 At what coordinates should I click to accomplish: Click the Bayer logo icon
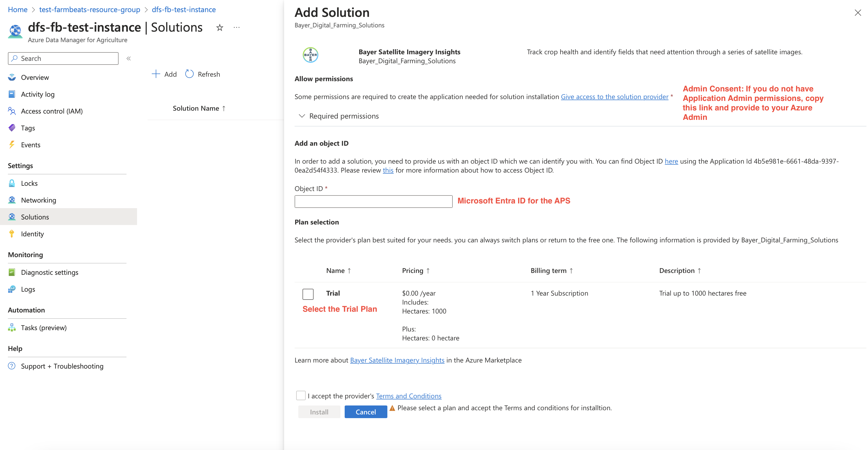tap(310, 55)
